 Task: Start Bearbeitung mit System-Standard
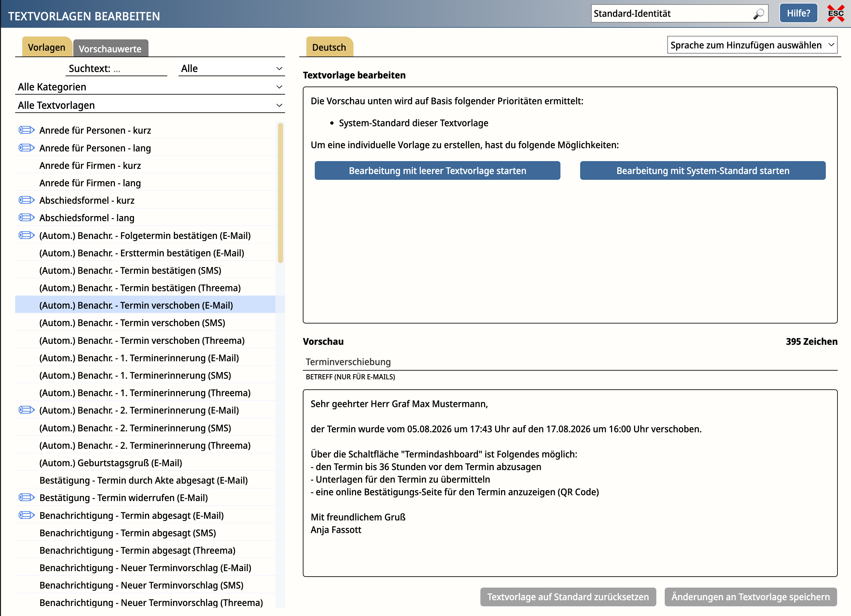tap(703, 171)
